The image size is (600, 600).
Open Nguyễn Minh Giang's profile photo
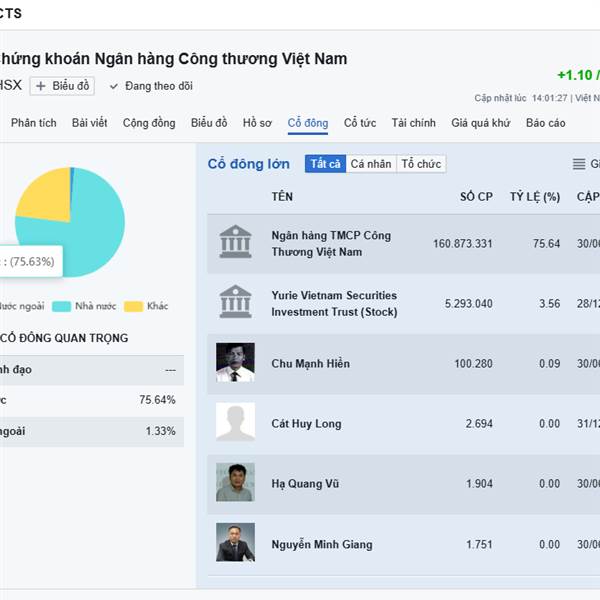[x=235, y=542]
